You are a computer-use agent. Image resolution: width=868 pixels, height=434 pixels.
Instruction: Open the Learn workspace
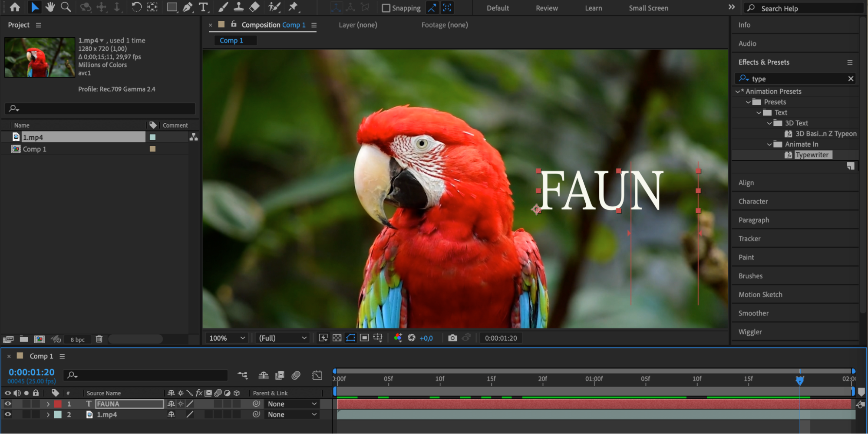pos(593,8)
